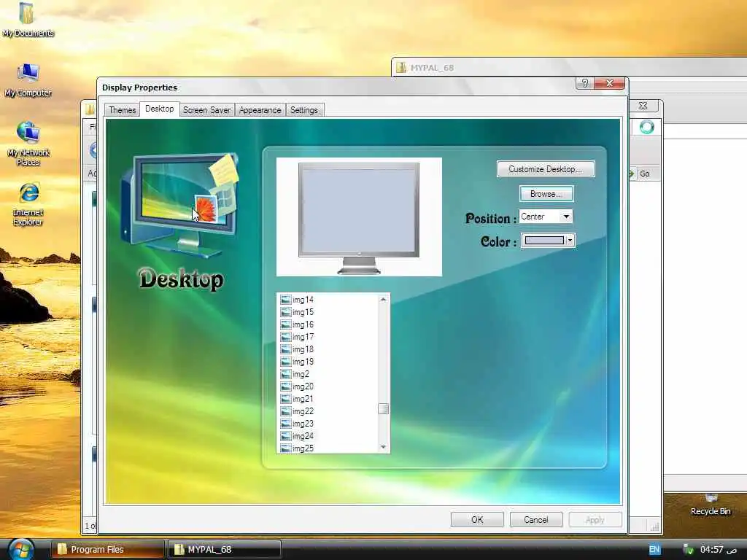Confirm with the OK button
The image size is (747, 560).
point(477,519)
